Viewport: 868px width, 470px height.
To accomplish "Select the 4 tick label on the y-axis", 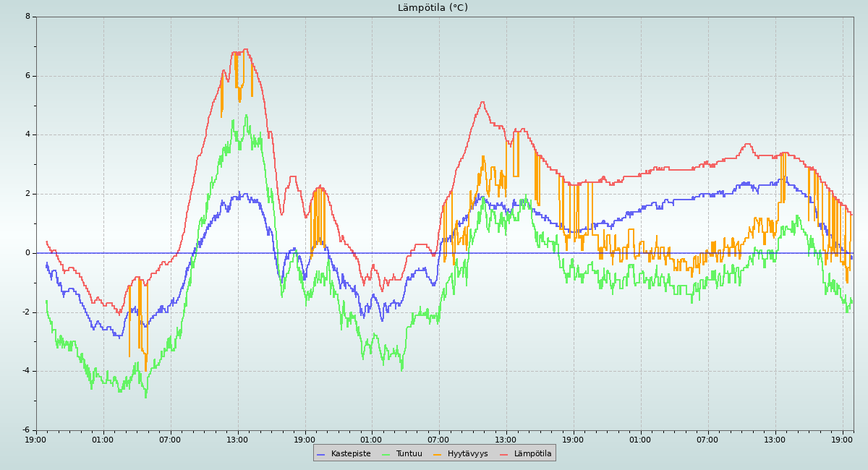I will [x=27, y=134].
